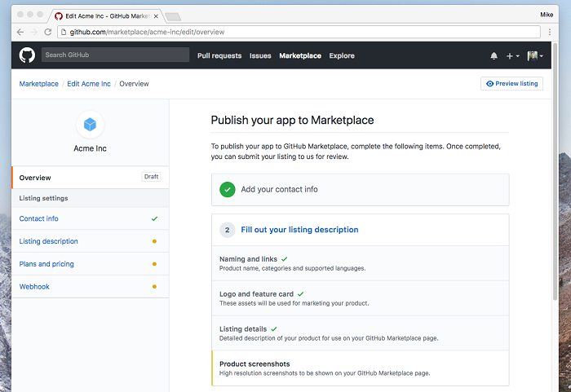Go to Pull requests
Image resolution: width=571 pixels, height=392 pixels.
coord(219,55)
